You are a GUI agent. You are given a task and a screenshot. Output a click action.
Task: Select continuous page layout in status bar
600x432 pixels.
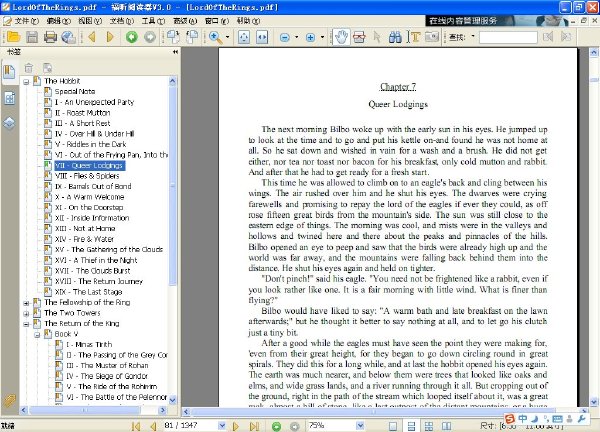point(411,426)
